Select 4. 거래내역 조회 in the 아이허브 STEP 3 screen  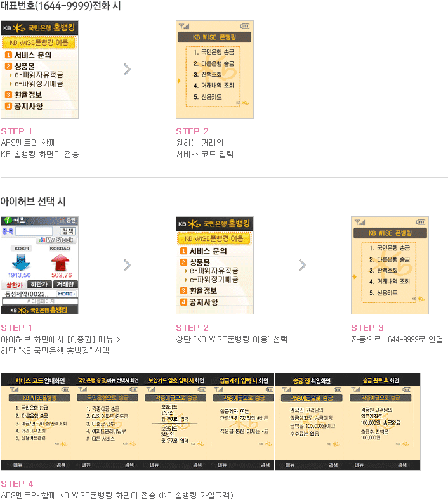click(x=389, y=282)
